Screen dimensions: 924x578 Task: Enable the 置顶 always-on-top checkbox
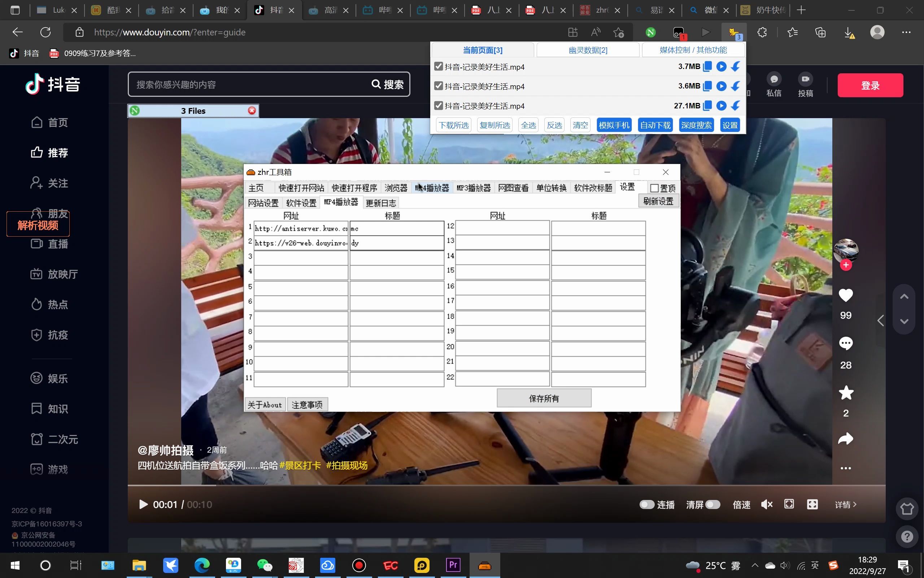(x=654, y=188)
